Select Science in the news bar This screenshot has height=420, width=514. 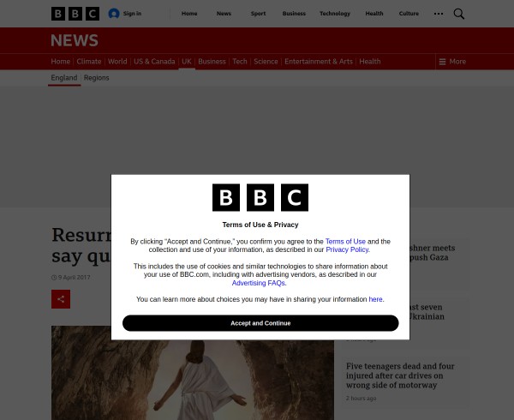[x=266, y=62]
